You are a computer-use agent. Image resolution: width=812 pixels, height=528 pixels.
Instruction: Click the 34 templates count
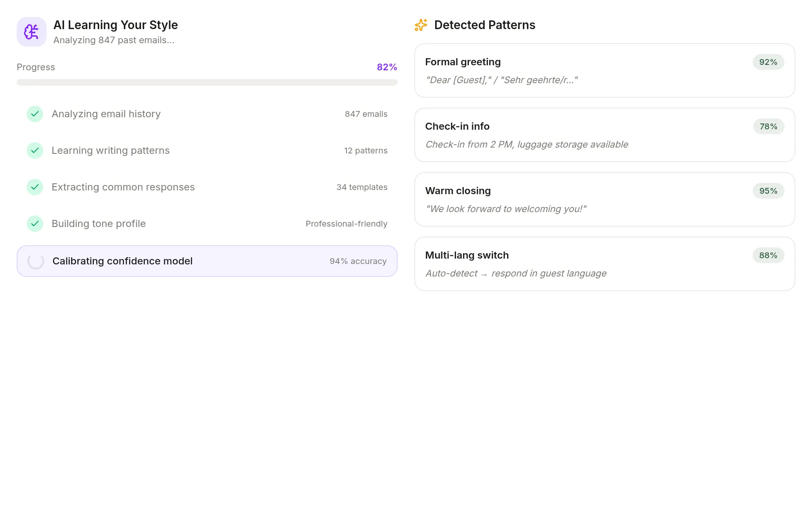(362, 187)
